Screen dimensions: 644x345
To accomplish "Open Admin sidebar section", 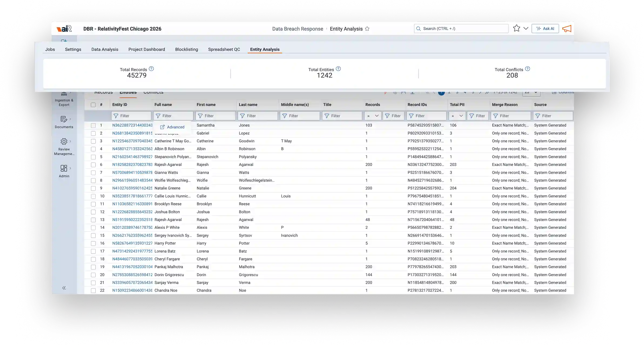I will pos(64,171).
